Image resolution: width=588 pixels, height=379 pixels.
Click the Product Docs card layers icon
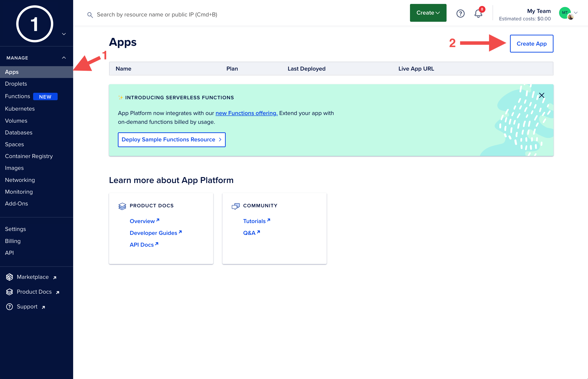122,206
